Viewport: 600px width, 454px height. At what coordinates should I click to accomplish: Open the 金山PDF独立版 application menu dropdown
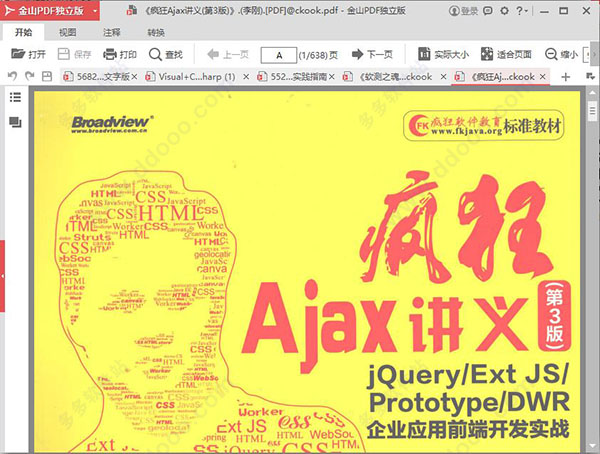coord(95,11)
